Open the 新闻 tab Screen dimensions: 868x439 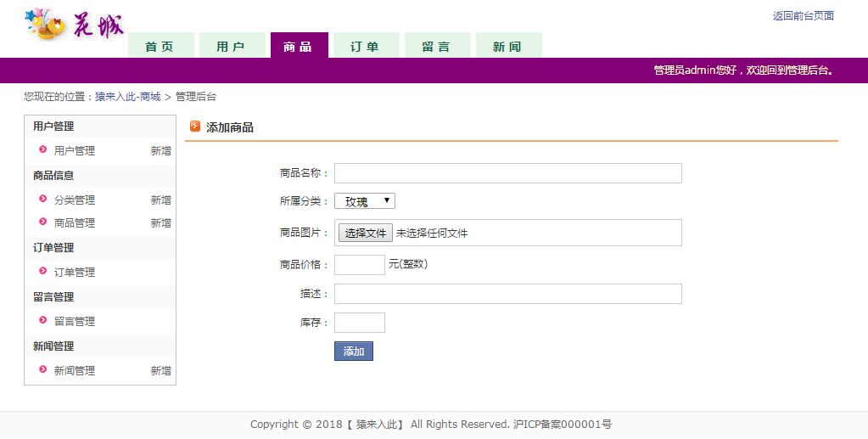click(x=509, y=46)
